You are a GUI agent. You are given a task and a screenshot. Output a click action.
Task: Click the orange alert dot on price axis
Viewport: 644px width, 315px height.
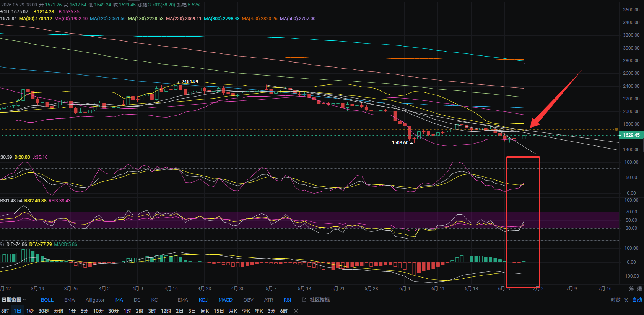pyautogui.click(x=616, y=129)
